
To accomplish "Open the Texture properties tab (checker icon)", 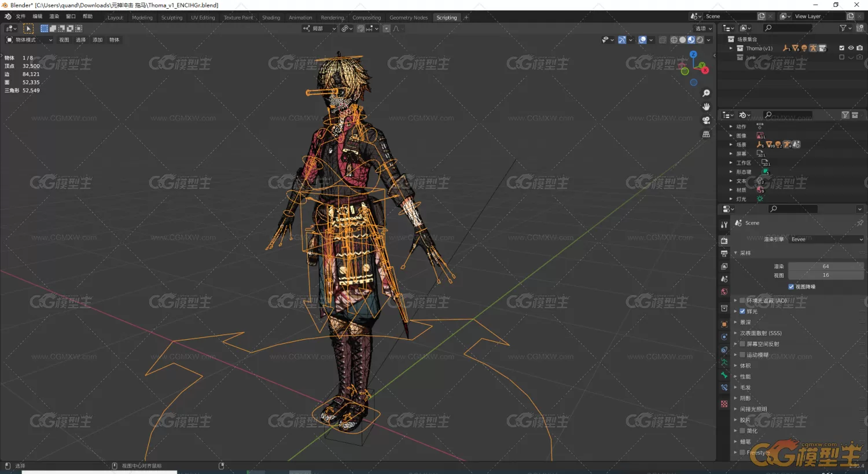I will coord(724,404).
